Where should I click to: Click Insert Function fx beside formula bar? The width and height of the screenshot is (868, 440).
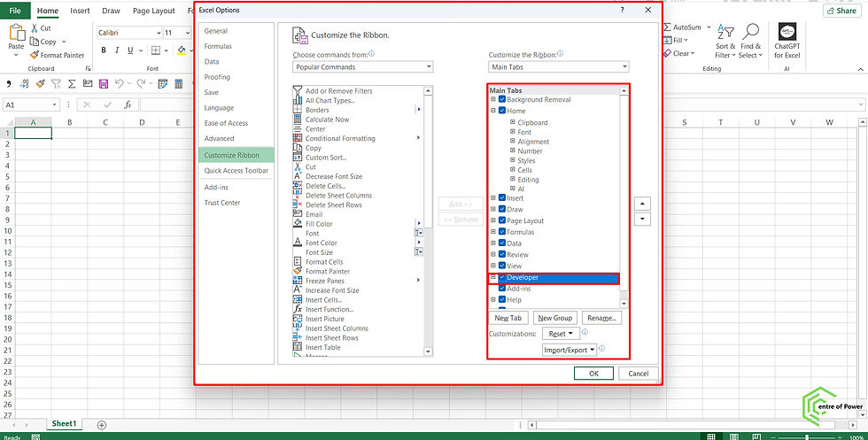[x=128, y=104]
